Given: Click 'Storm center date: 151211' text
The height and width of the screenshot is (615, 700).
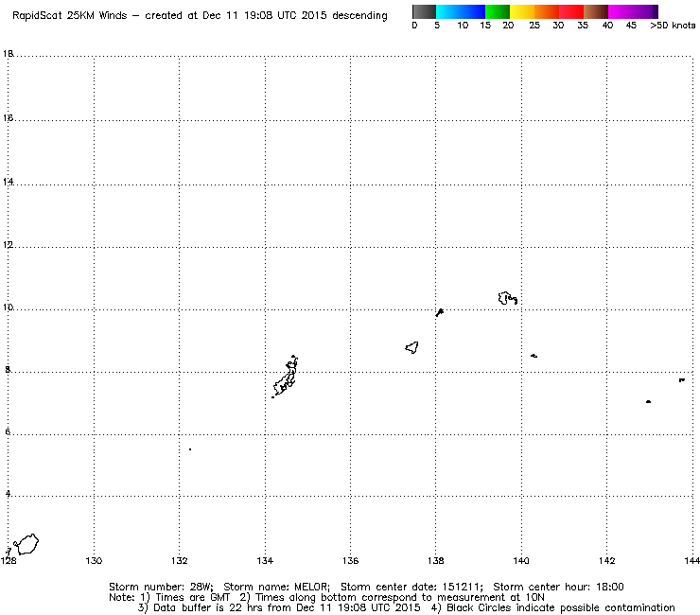Looking at the screenshot, I should pos(411,587).
